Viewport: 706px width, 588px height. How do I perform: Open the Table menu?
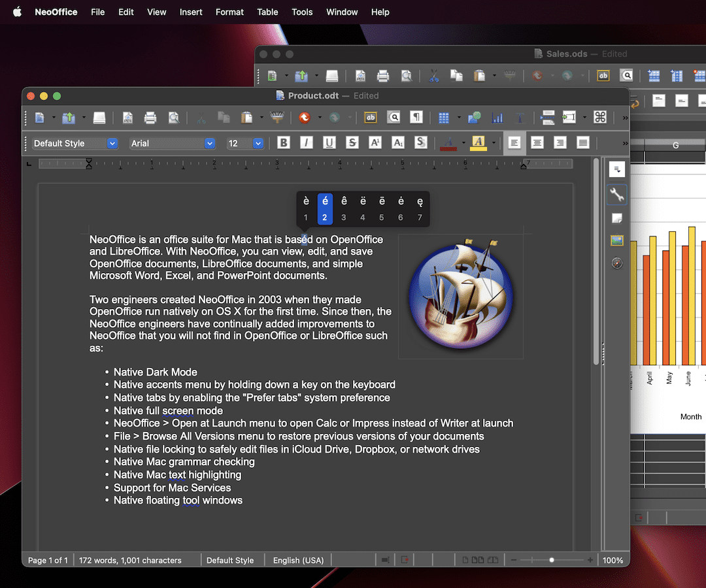click(267, 12)
